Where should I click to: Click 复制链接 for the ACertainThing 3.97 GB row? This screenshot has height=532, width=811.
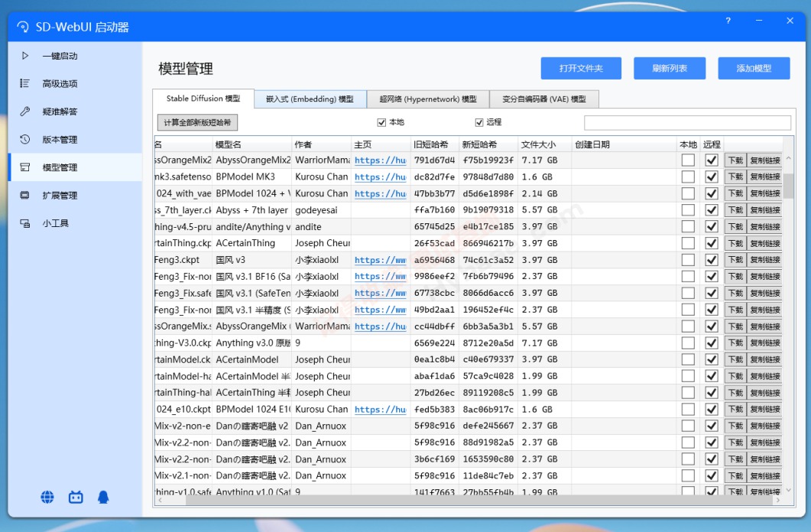point(765,243)
